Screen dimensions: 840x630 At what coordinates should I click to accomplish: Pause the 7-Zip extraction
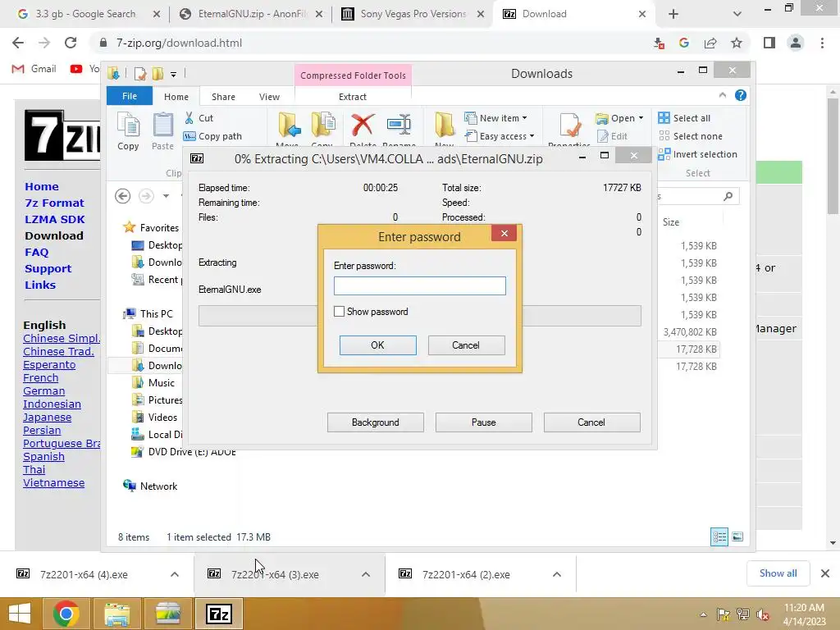(484, 422)
